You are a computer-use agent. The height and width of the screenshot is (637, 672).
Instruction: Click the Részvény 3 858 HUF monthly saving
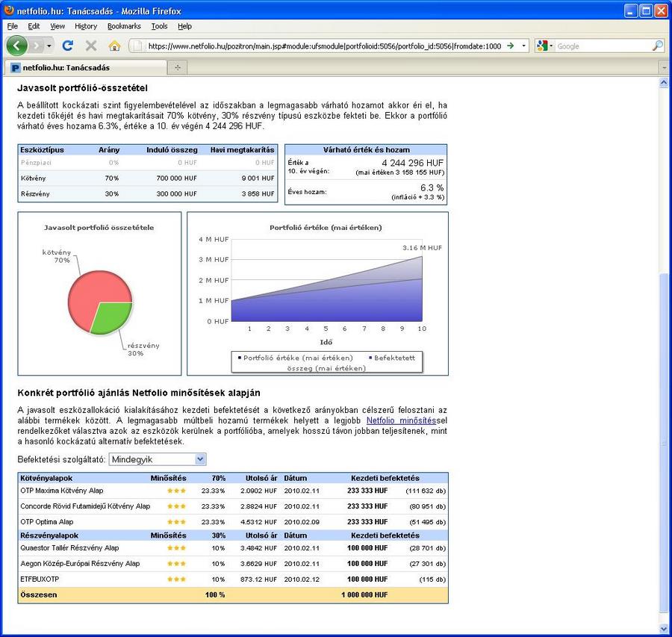258,193
